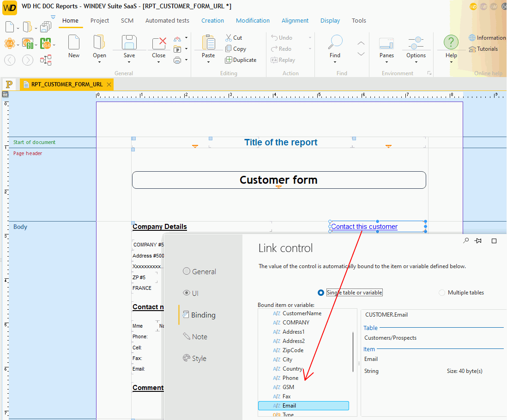
Task: Click the navigate forward arrow icon
Action: (28, 60)
